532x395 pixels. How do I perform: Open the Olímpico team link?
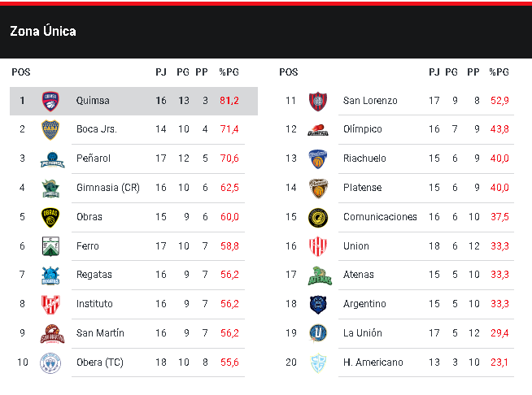363,129
